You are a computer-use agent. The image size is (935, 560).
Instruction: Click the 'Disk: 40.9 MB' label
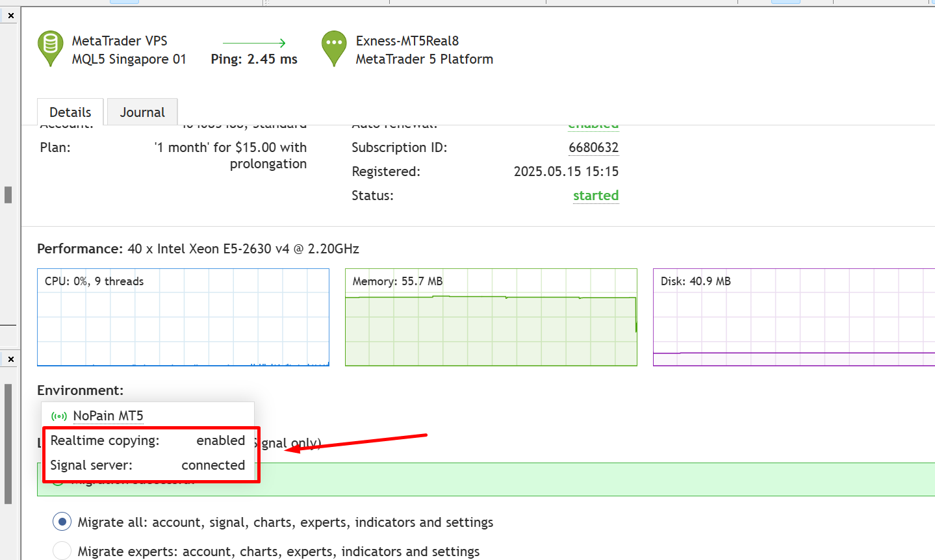click(696, 281)
